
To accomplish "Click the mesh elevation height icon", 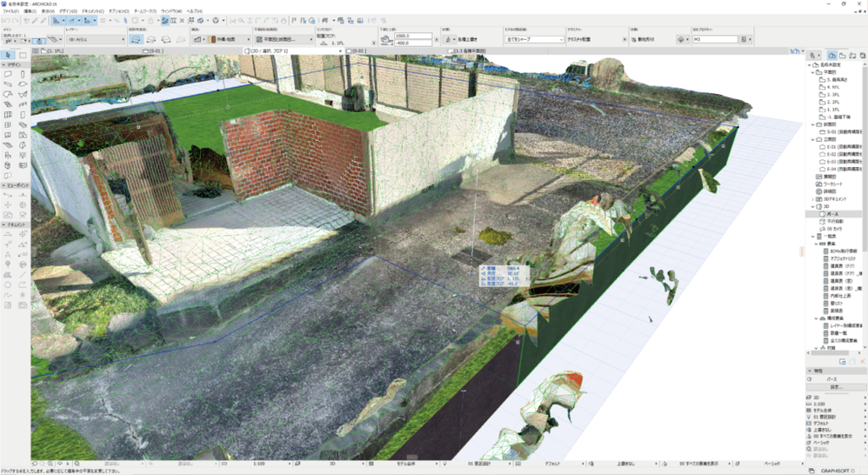I will [x=388, y=39].
